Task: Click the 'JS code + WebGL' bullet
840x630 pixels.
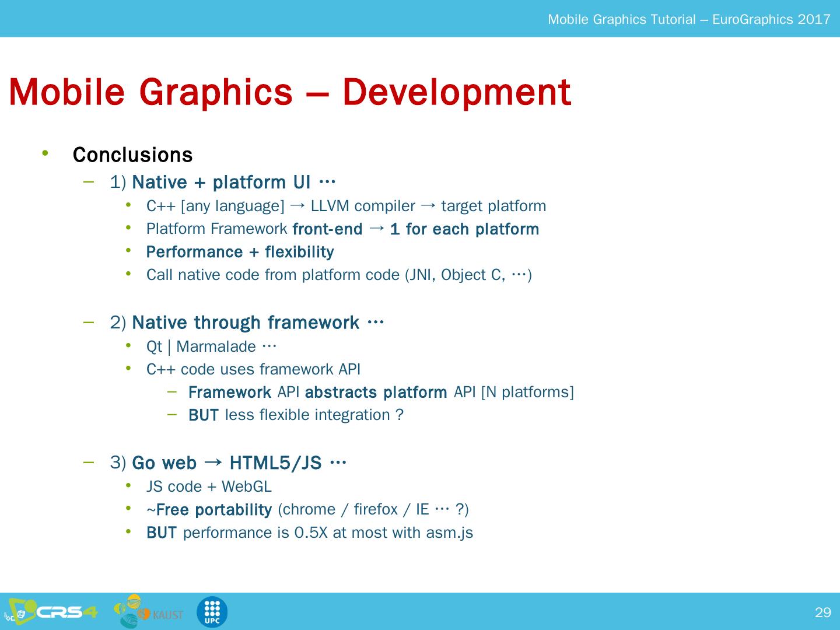Action: 209,487
